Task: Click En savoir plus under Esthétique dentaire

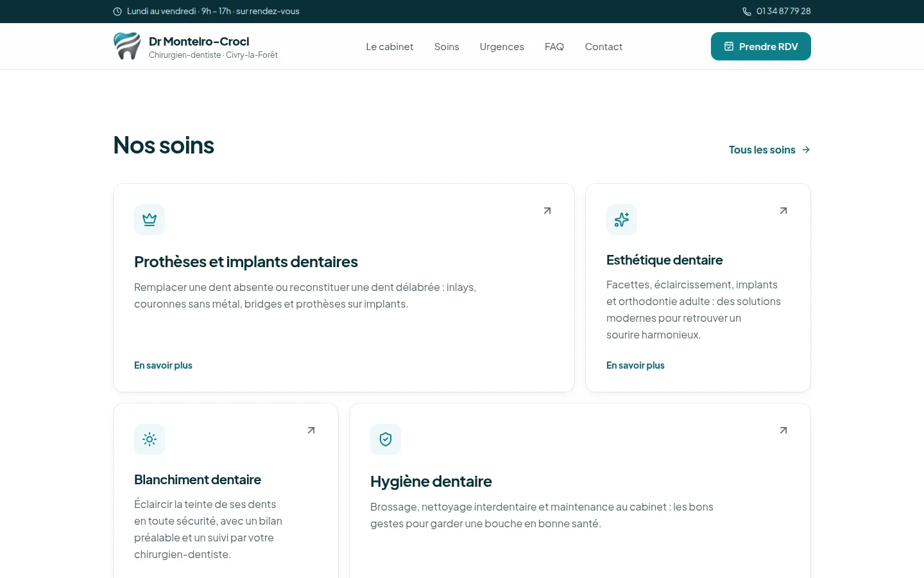Action: (635, 365)
